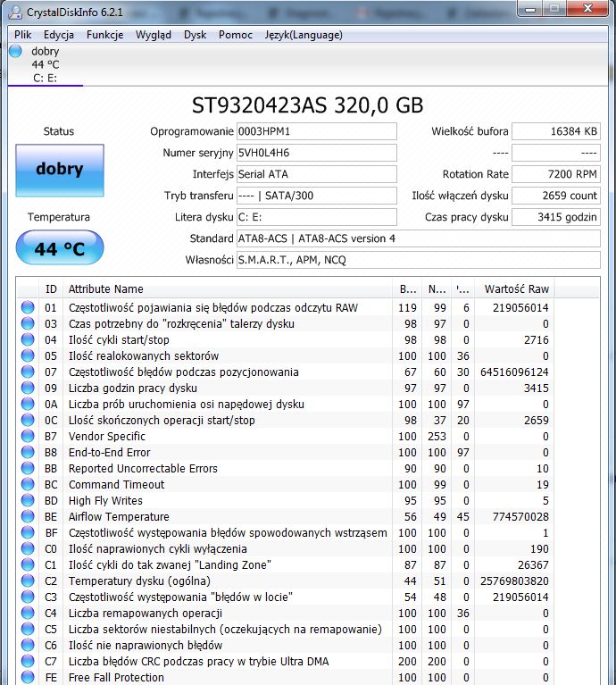616x685 pixels.
Task: Click the status orb for attribute BF
Action: click(28, 532)
